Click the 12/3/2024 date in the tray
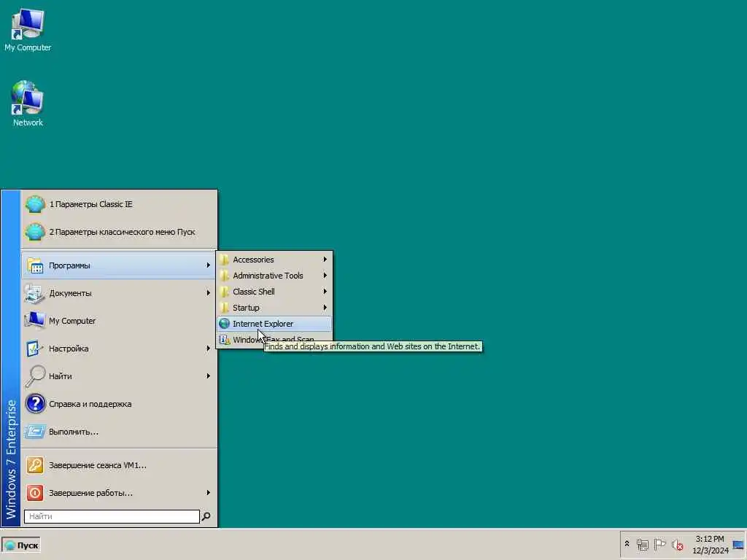 (711, 551)
